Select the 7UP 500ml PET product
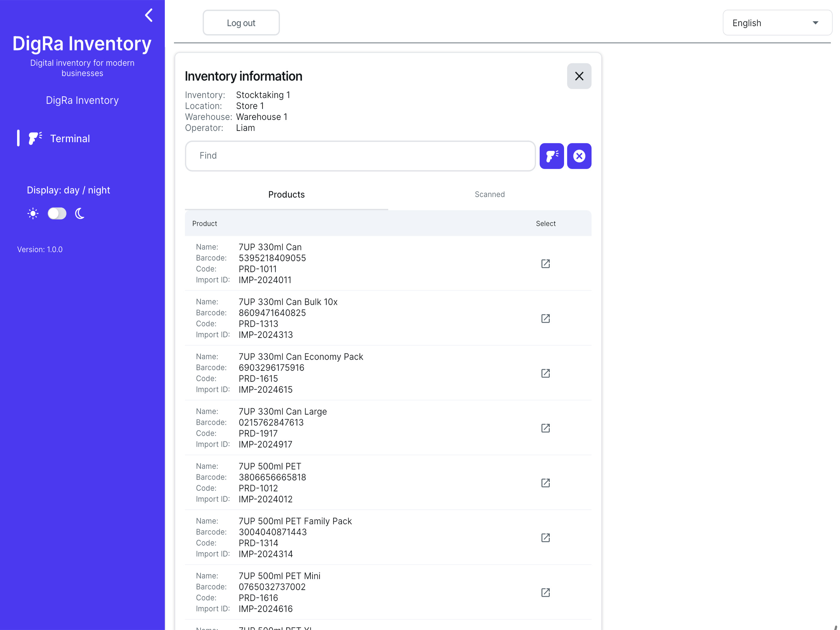This screenshot has width=840, height=630. tap(545, 483)
